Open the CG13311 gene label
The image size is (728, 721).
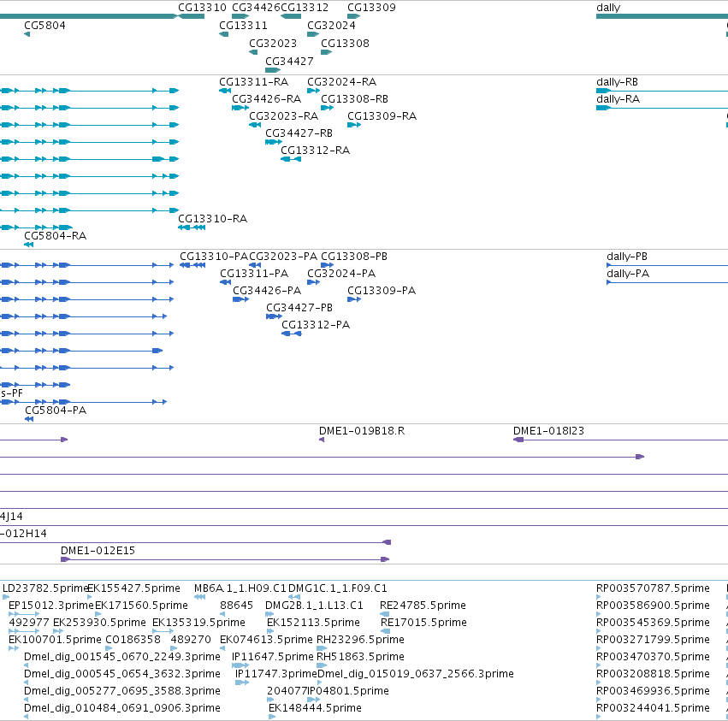coord(243,25)
